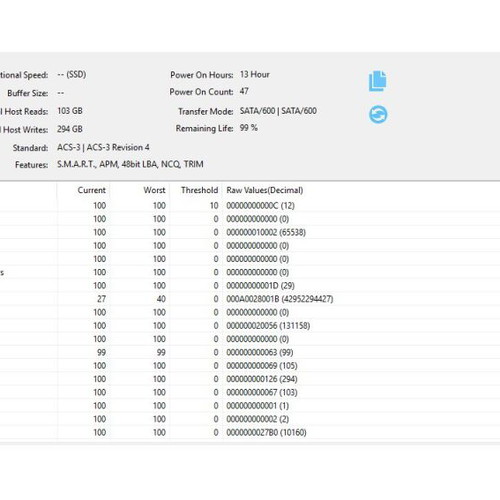Click the Raw Values(Decimal) column header
Image resolution: width=500 pixels, height=500 pixels.
[265, 190]
